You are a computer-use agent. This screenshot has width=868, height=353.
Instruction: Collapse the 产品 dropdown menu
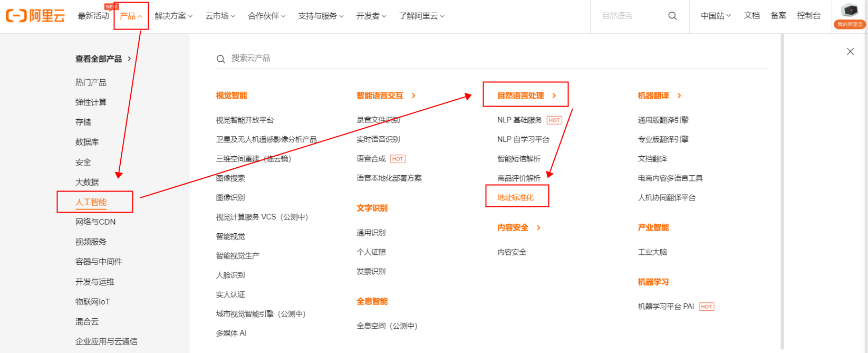131,16
